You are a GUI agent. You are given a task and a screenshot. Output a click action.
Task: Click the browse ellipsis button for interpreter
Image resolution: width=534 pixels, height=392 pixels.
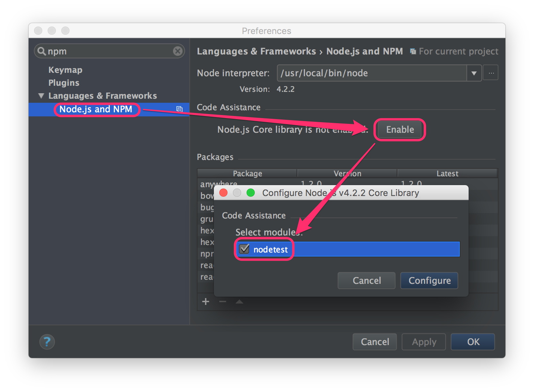(x=491, y=73)
